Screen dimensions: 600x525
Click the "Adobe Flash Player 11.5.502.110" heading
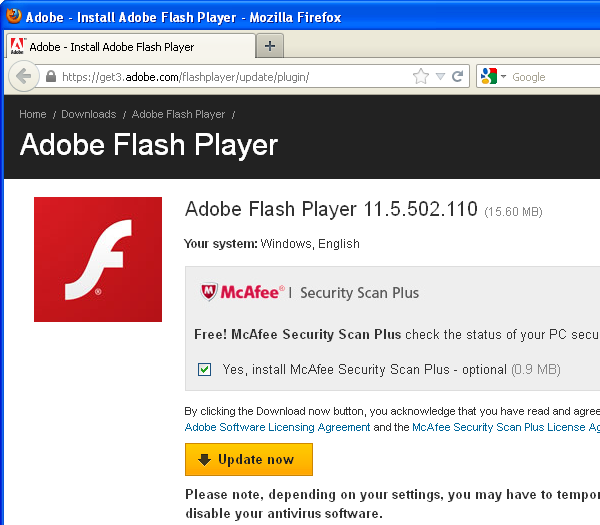[331, 209]
